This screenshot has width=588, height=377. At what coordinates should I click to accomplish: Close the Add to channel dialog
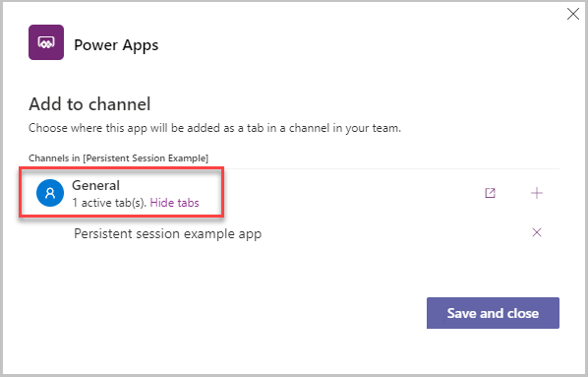[x=573, y=14]
